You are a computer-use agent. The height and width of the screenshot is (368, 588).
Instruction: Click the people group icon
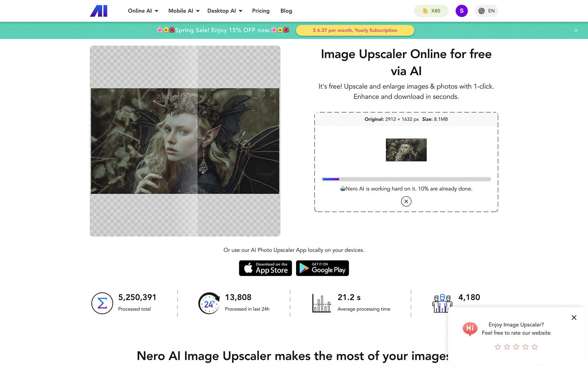442,303
